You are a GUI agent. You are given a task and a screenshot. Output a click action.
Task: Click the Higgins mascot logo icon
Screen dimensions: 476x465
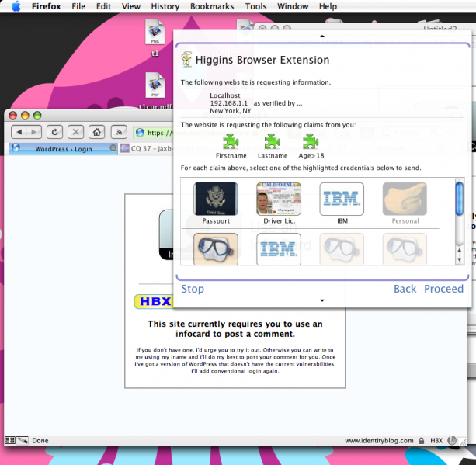pyautogui.click(x=186, y=59)
